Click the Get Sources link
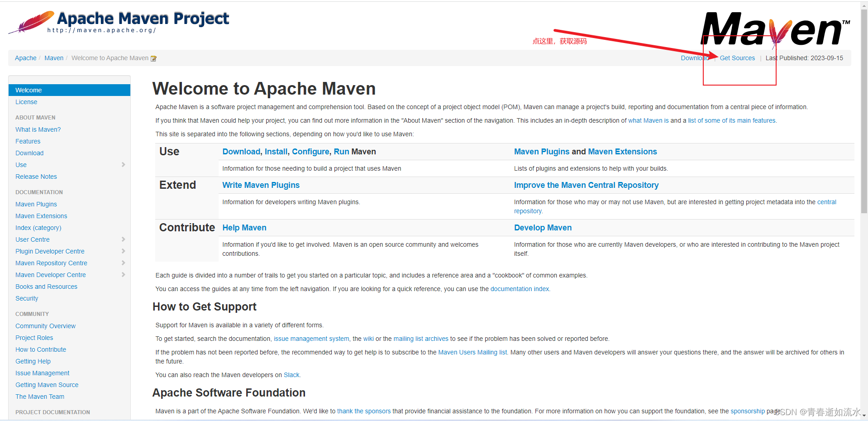Viewport: 868px width, 421px height. (737, 58)
